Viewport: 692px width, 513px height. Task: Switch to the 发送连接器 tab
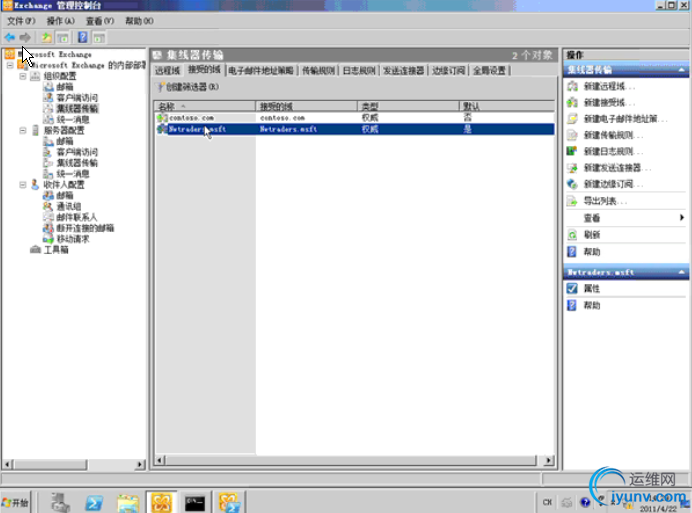tap(403, 71)
